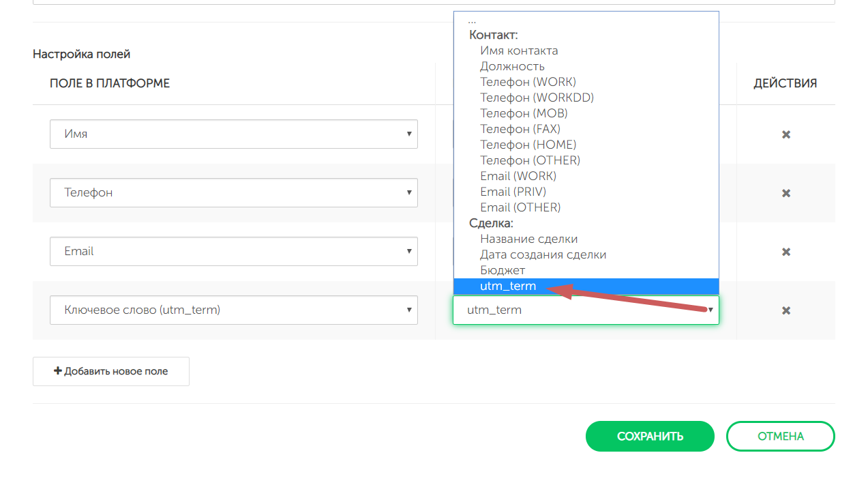Choose utm_term option in the list

point(508,287)
